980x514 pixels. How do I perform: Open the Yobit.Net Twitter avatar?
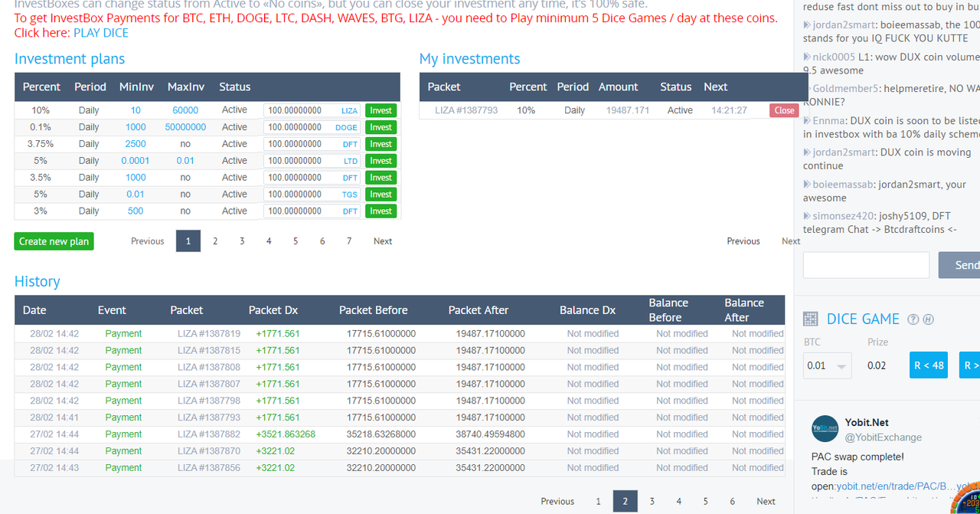825,429
